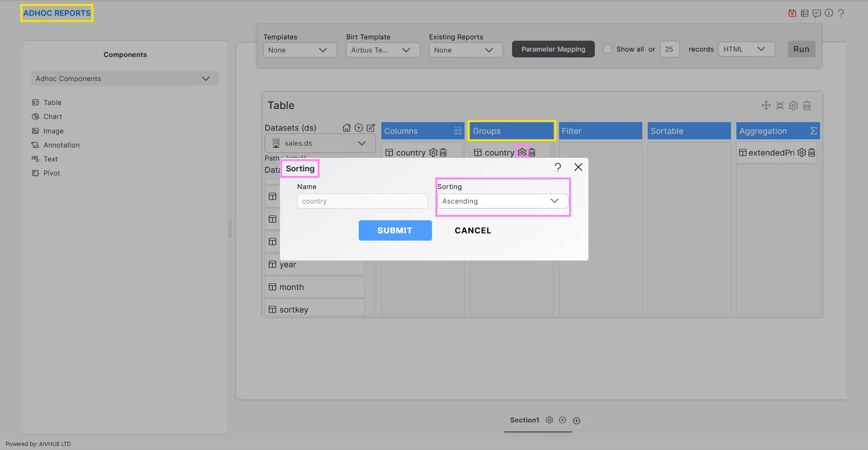The height and width of the screenshot is (450, 868).
Task: Select Chart in Components list
Action: [52, 117]
